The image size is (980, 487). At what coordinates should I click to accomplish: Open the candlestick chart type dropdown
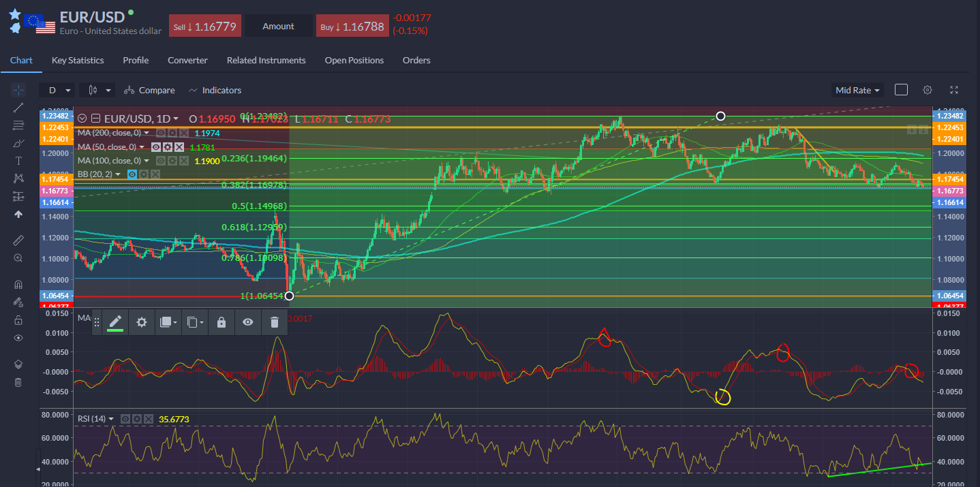98,90
